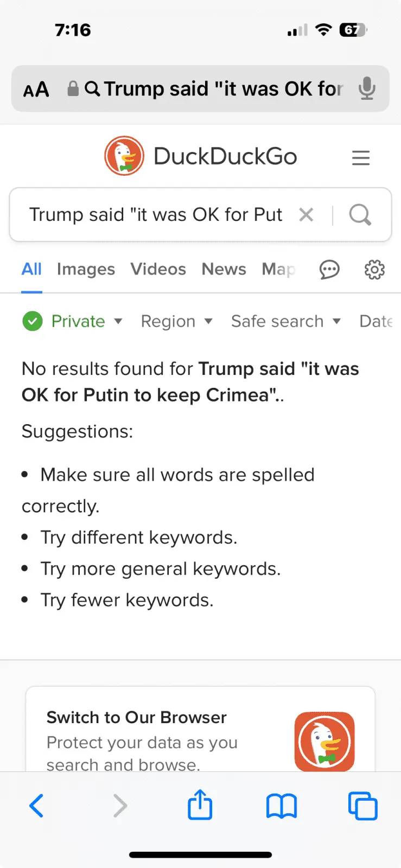401x868 pixels.
Task: Open Safari bookmarks
Action: [x=282, y=806]
